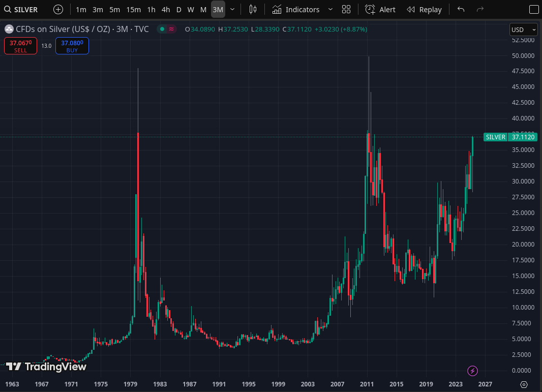542x392 pixels.
Task: Start bar Replay mode
Action: (x=424, y=9)
